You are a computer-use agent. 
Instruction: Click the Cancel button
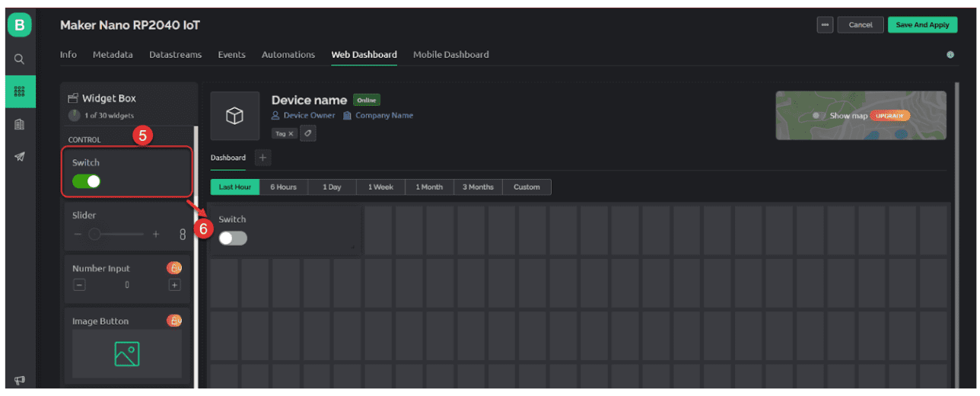(861, 25)
